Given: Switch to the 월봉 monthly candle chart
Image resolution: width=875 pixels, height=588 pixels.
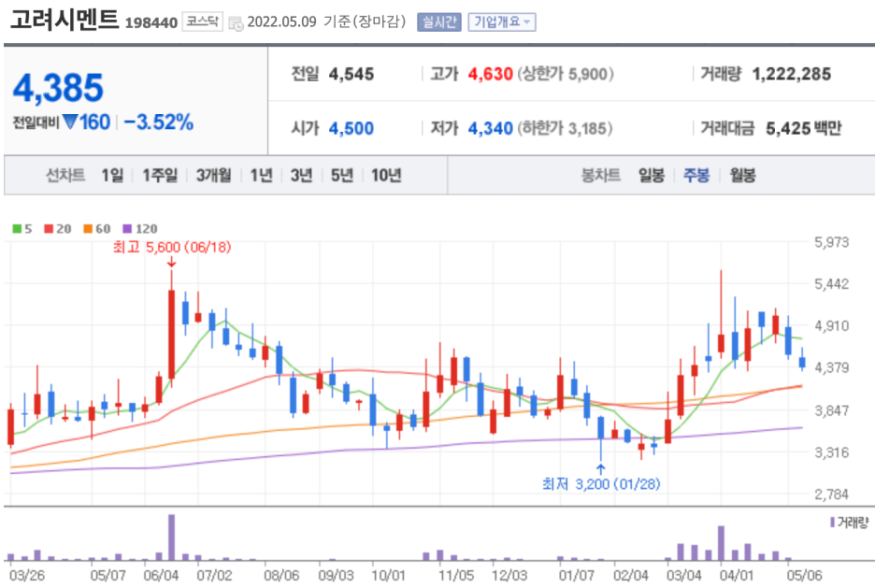Looking at the screenshot, I should tap(742, 175).
